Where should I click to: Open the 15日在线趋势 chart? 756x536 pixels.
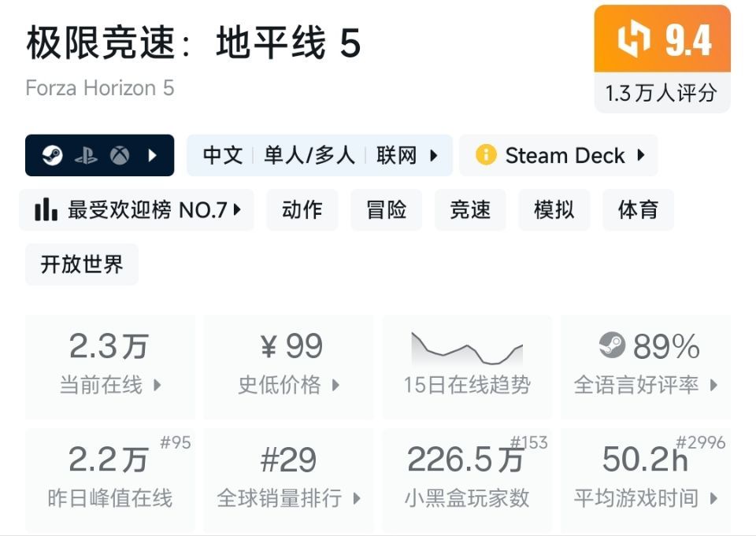[x=467, y=366]
